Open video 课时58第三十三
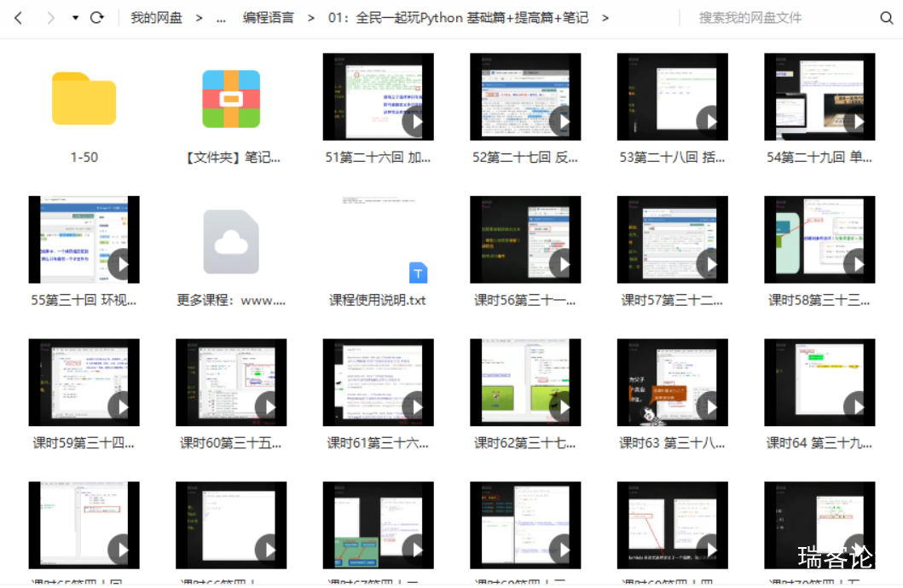This screenshot has height=588, width=903. (819, 239)
